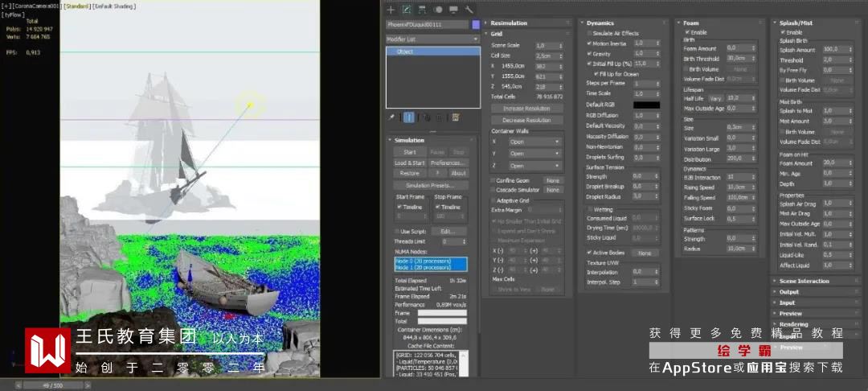Viewport: 868px width, 391px height.
Task: Open Default Shading viewport menu
Action: pyautogui.click(x=113, y=6)
